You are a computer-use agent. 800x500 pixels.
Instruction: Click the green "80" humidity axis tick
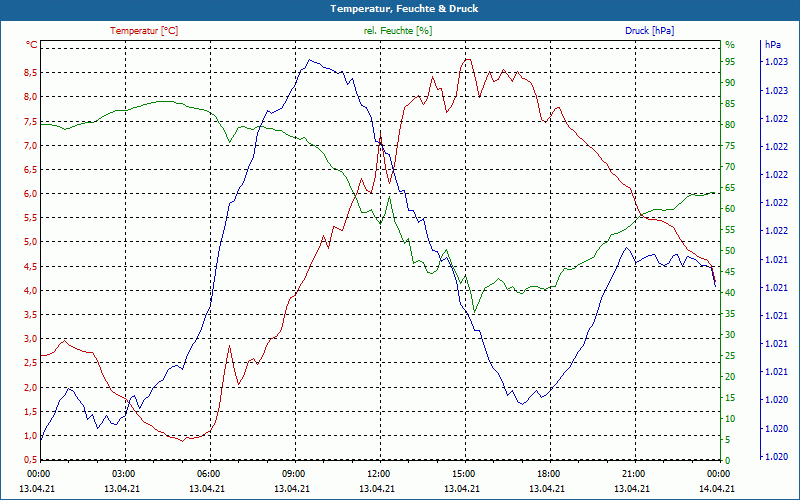coord(730,124)
